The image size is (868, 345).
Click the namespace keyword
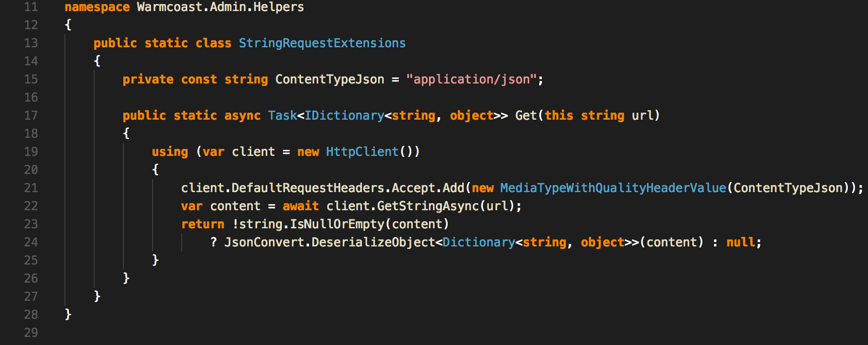(x=97, y=7)
